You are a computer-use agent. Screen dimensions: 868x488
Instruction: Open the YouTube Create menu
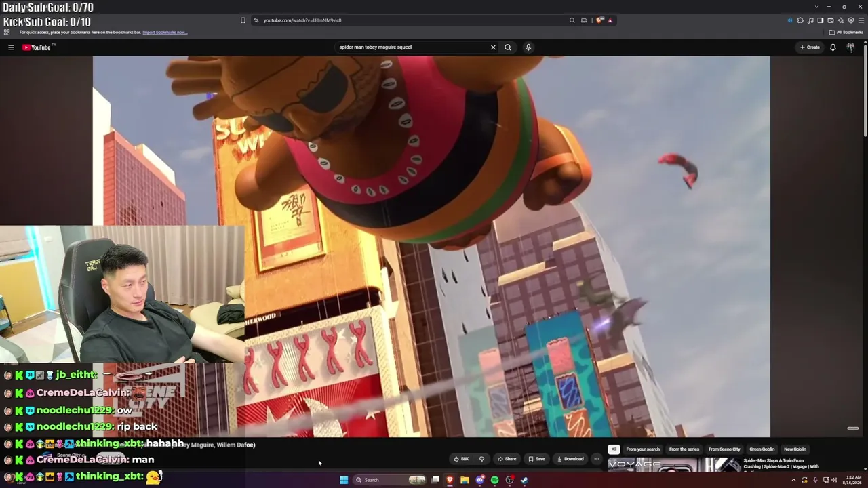click(810, 47)
